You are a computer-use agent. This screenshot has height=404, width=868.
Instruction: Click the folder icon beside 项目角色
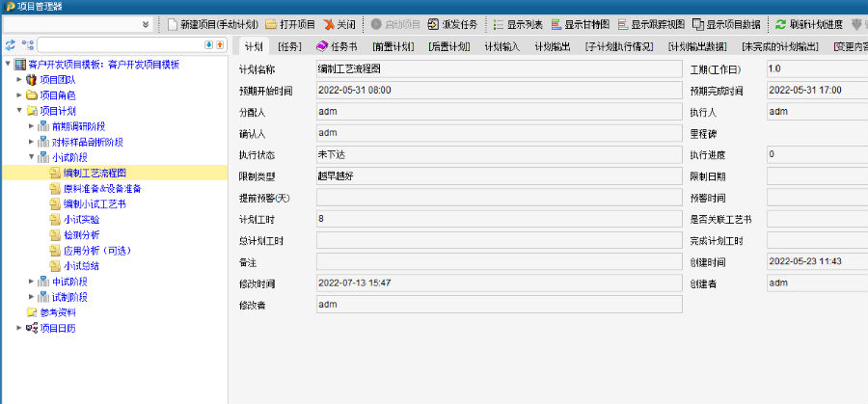32,95
